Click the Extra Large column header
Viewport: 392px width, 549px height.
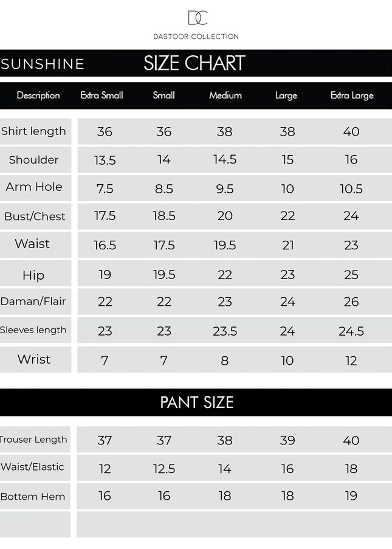click(x=352, y=95)
